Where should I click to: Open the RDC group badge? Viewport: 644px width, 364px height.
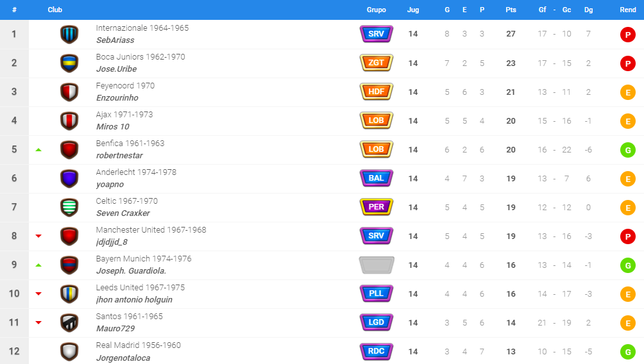click(x=377, y=351)
